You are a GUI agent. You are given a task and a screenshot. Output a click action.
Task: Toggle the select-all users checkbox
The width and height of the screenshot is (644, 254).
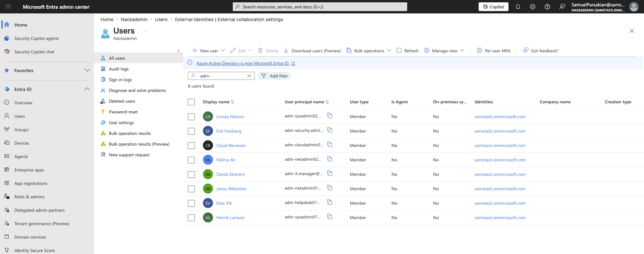coord(192,102)
